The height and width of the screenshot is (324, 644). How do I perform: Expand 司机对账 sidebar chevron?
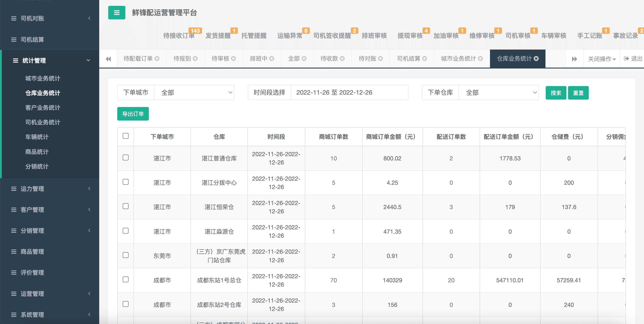(89, 18)
